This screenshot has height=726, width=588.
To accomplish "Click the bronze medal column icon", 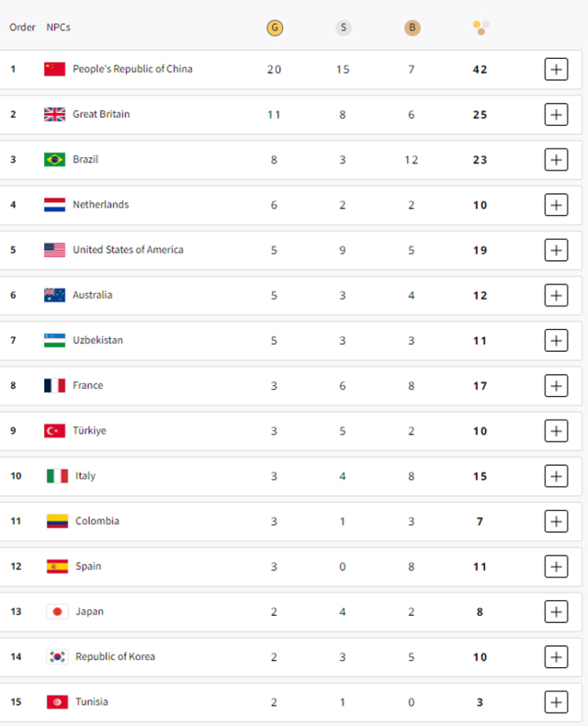I will tap(413, 28).
